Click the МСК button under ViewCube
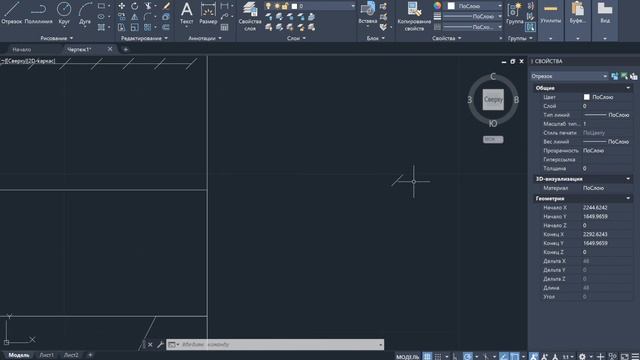This screenshot has width=640, height=360. pos(493,140)
